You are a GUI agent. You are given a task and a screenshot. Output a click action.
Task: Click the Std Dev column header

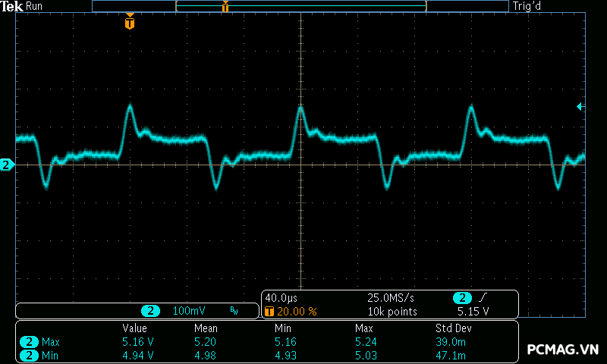451,328
